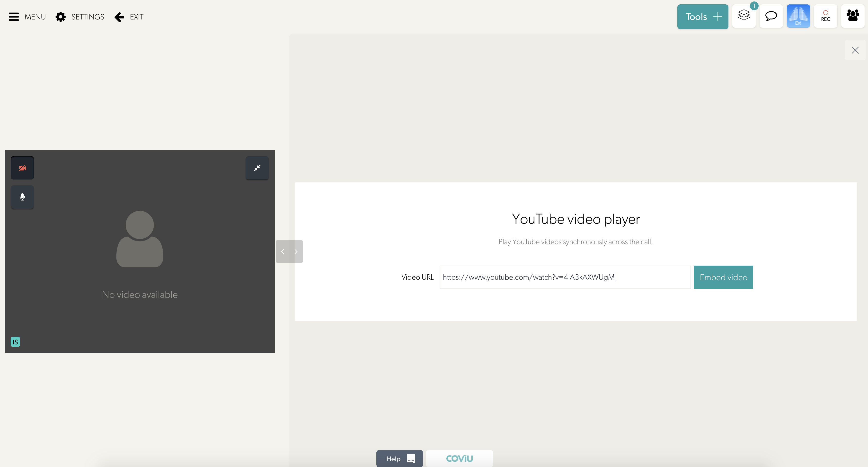This screenshot has height=467, width=868.
Task: Click the Embed video button
Action: (723, 277)
